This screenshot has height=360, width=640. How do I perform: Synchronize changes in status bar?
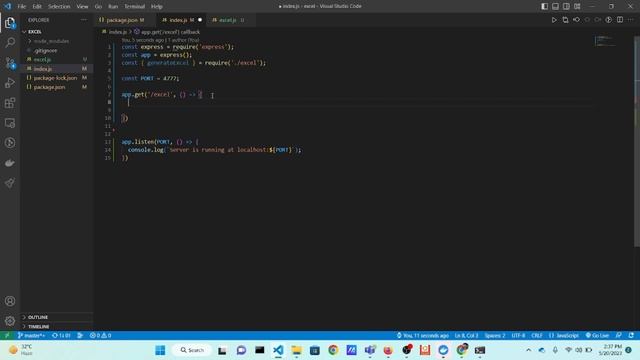tap(61, 336)
